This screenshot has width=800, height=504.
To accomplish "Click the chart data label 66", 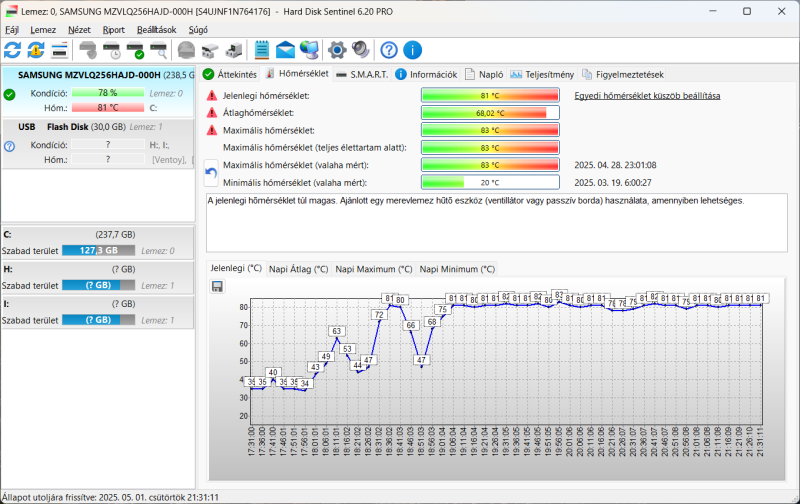I will click(x=411, y=325).
